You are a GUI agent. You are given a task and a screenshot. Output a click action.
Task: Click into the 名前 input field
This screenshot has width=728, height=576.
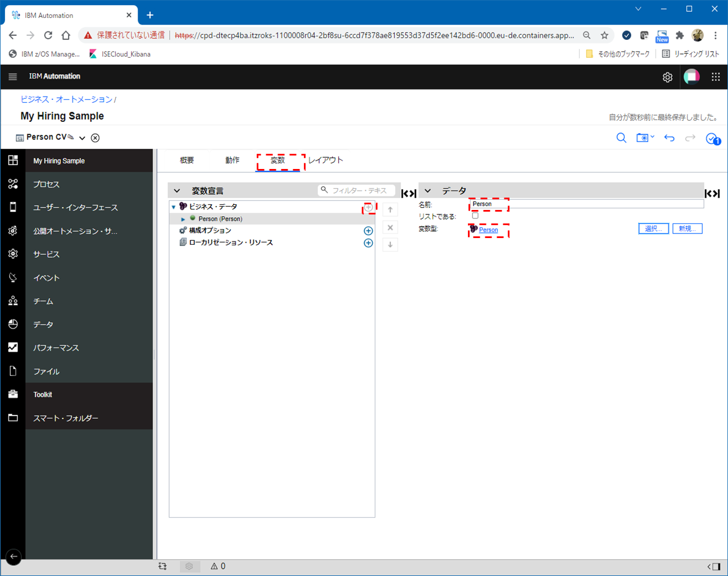point(586,204)
